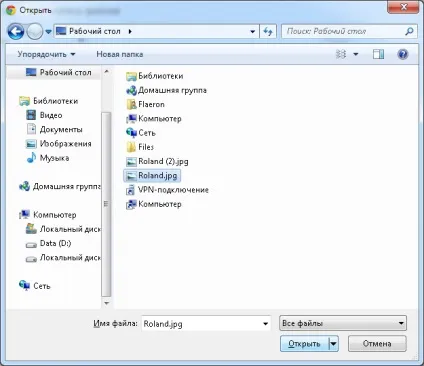Click the address bar path Рабочий стол
This screenshot has height=366, width=424.
pos(94,31)
